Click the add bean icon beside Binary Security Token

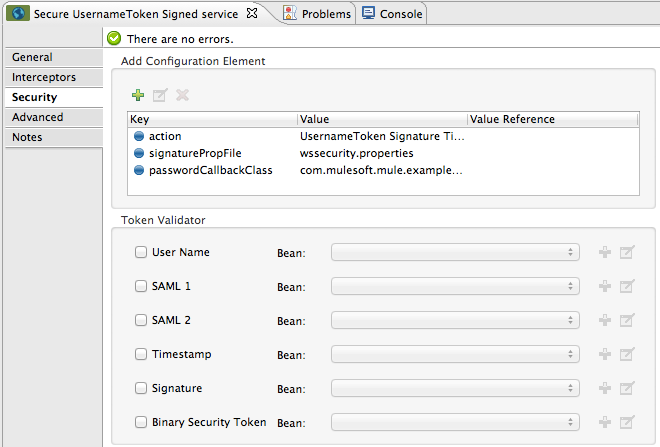(x=604, y=423)
